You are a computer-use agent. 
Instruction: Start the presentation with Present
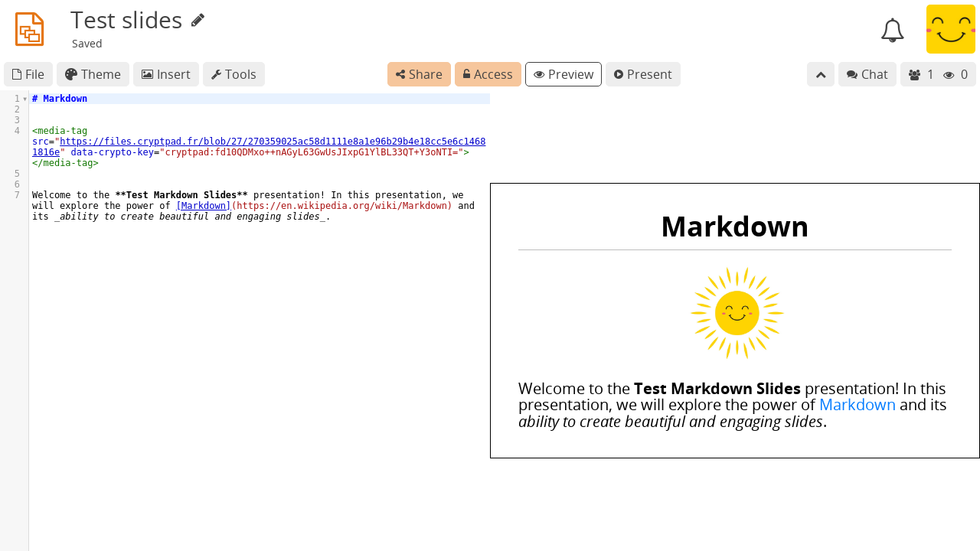pos(643,74)
